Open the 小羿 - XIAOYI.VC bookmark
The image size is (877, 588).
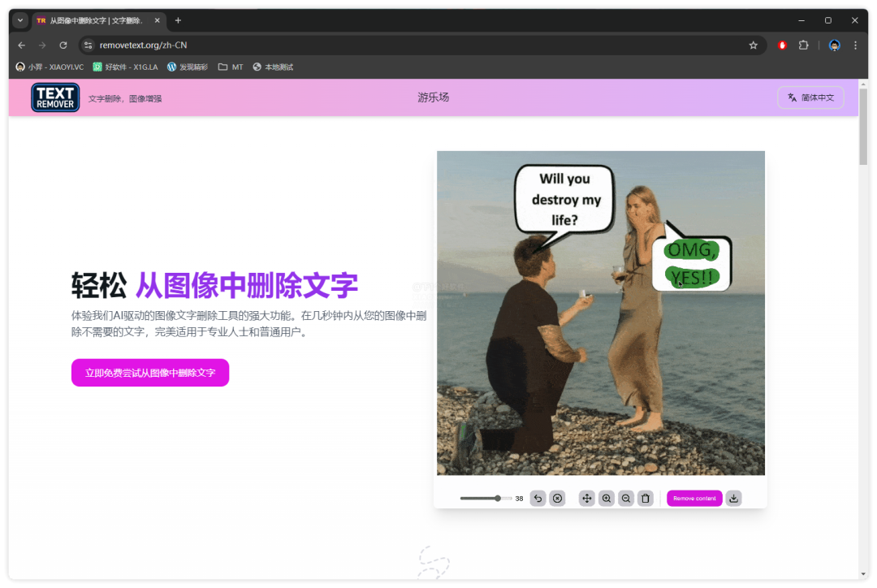pyautogui.click(x=50, y=67)
